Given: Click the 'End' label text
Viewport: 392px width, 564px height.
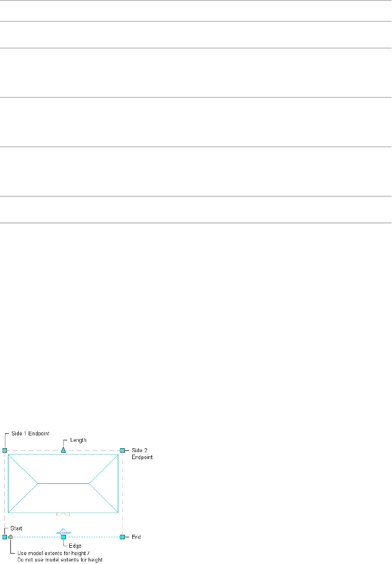Looking at the screenshot, I should pos(137,537).
